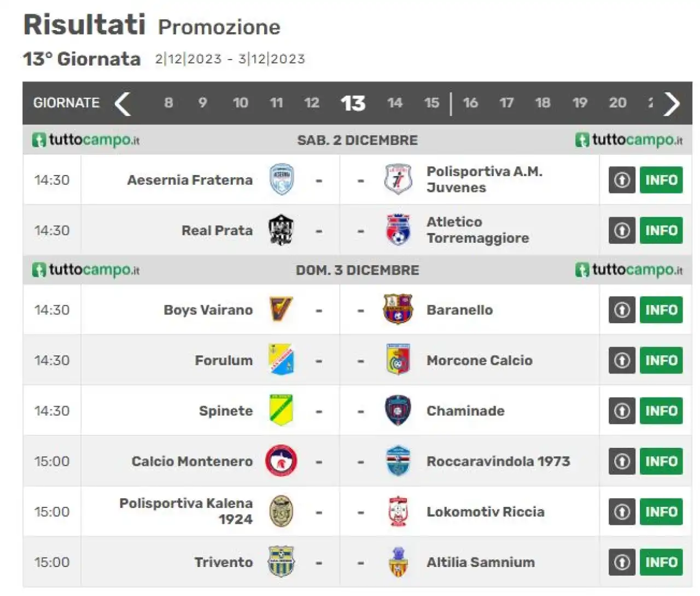Click the tuttocampo.it logo at top left
Screen dimensions: 700x596
pos(86,141)
